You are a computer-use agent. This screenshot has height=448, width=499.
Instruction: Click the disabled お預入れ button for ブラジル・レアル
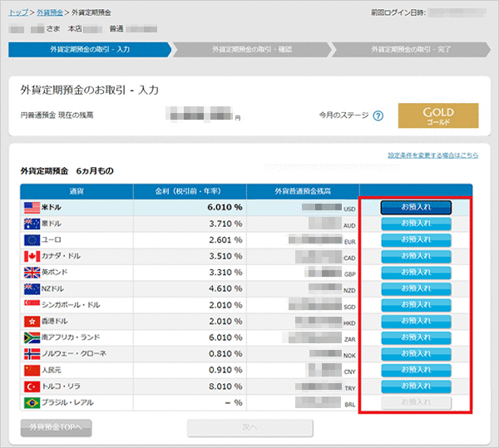[x=416, y=403]
